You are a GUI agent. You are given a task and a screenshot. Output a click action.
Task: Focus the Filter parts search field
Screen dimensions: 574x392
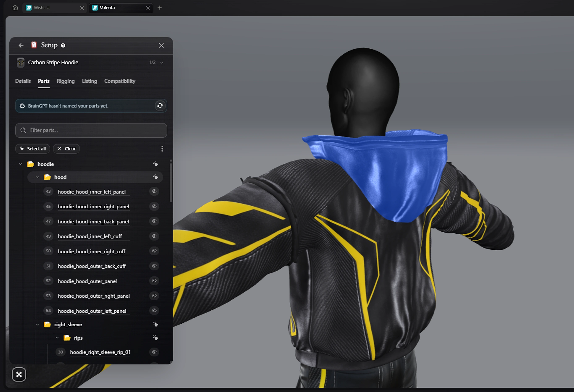click(91, 130)
